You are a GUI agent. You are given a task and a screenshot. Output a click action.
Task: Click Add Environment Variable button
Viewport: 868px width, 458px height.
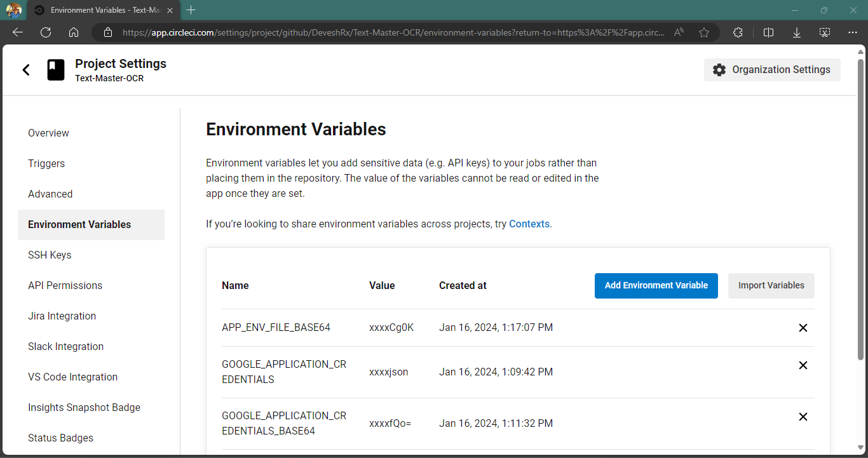(656, 286)
